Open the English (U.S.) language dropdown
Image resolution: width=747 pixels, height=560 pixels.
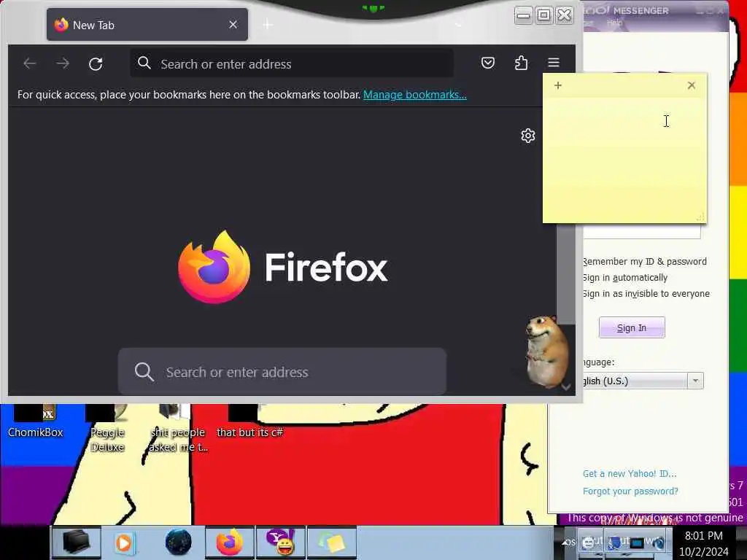click(643, 381)
